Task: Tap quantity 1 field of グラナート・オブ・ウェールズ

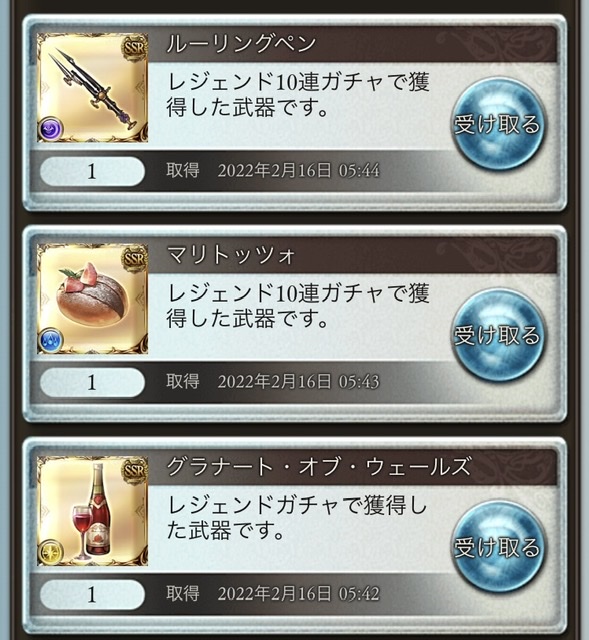Action: (92, 594)
